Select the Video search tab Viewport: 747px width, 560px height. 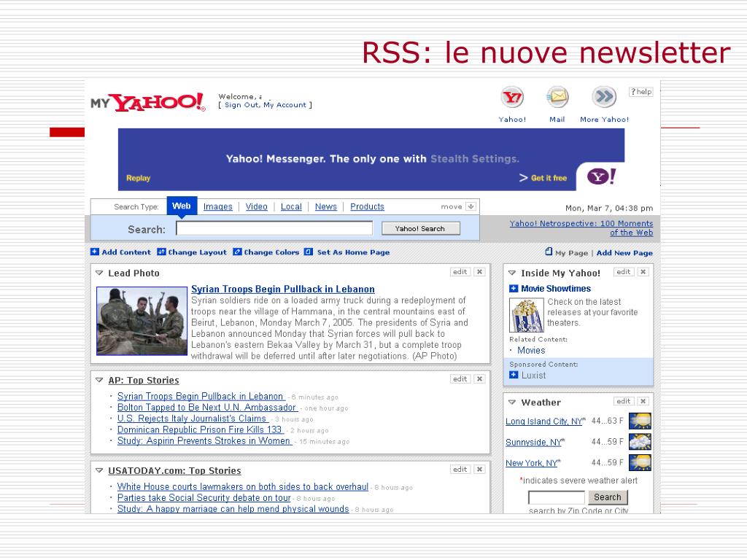(x=256, y=206)
